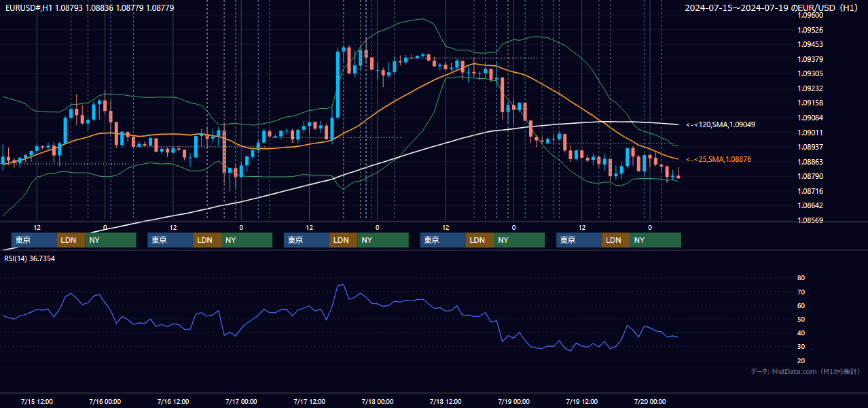Click price level 1.08863 on axis
This screenshot has height=408, width=868.
[810, 162]
